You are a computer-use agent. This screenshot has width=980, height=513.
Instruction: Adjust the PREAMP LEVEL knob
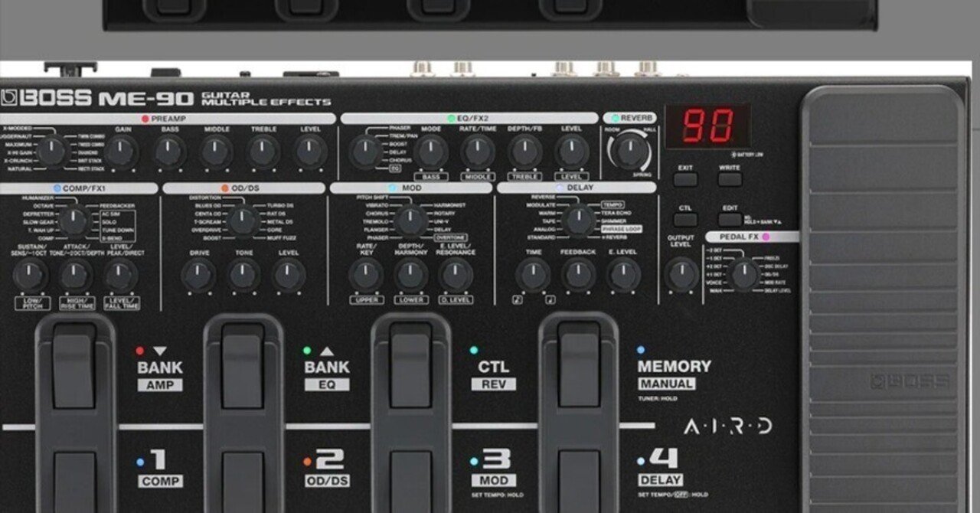(x=311, y=152)
